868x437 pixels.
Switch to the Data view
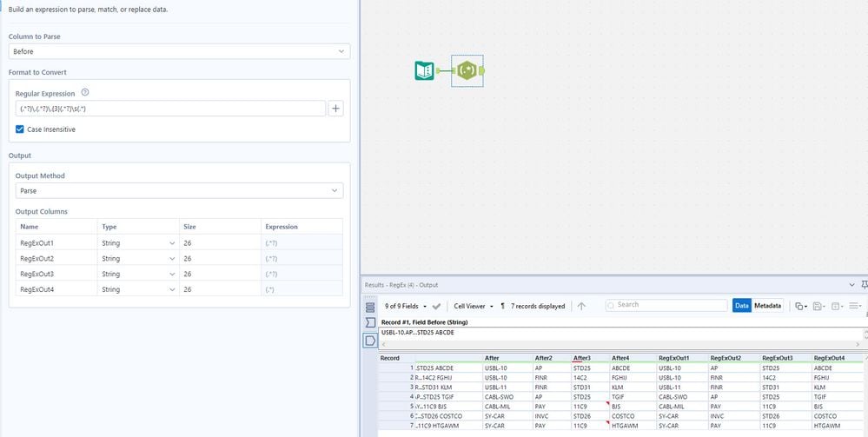tap(742, 305)
